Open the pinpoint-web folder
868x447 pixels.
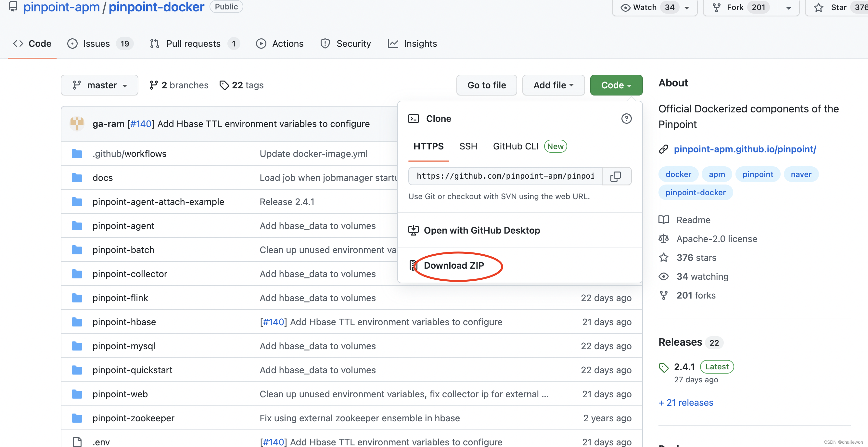pyautogui.click(x=120, y=394)
